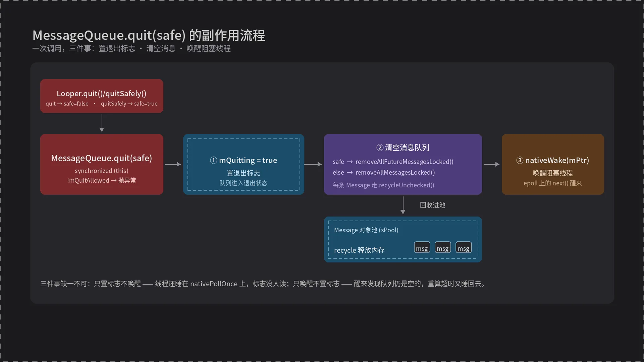Select the 'Looper.quit()/quitSafely()' heading

[x=102, y=94]
